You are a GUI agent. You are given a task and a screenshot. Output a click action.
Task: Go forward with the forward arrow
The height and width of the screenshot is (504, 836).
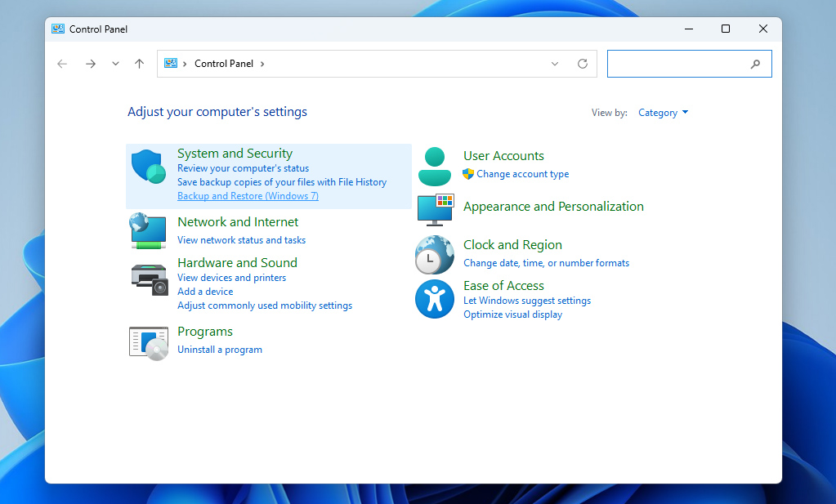tap(91, 64)
